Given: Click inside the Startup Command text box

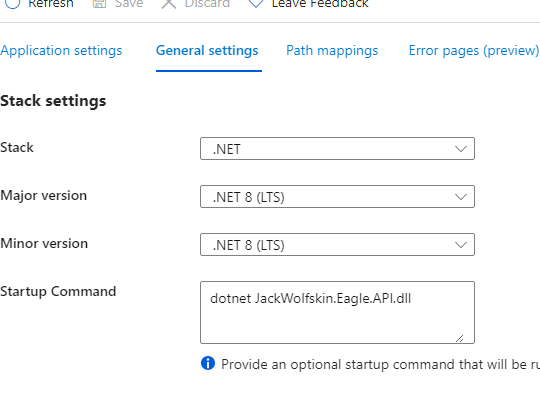Looking at the screenshot, I should [x=338, y=313].
